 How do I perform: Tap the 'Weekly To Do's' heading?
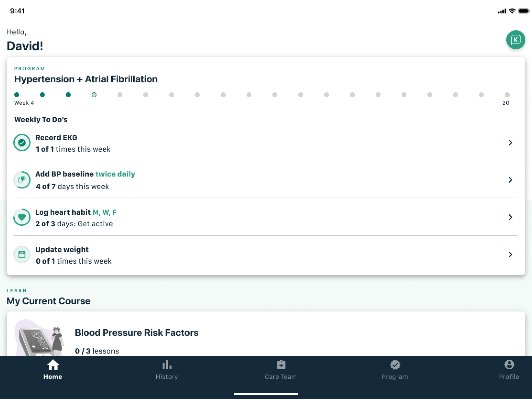pos(41,120)
